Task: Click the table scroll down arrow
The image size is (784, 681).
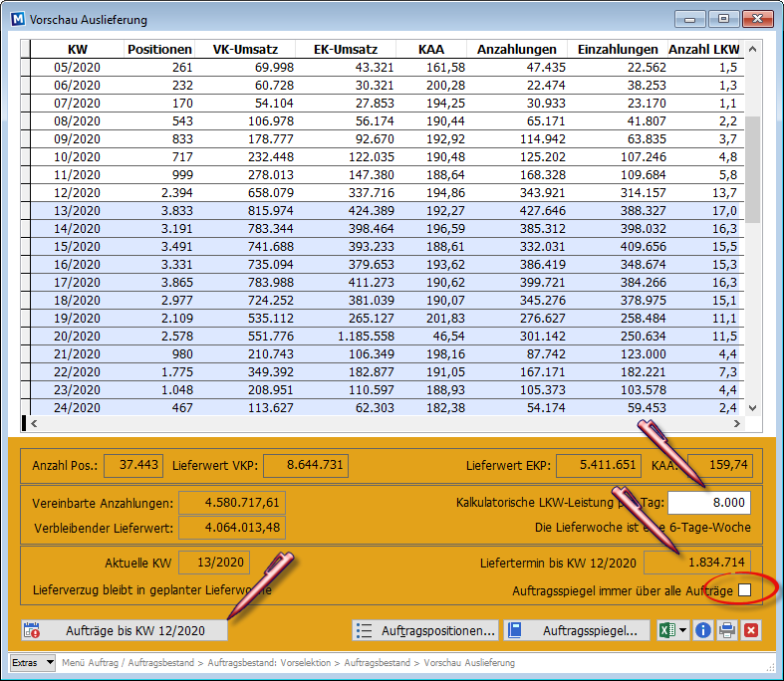Action: click(752, 407)
